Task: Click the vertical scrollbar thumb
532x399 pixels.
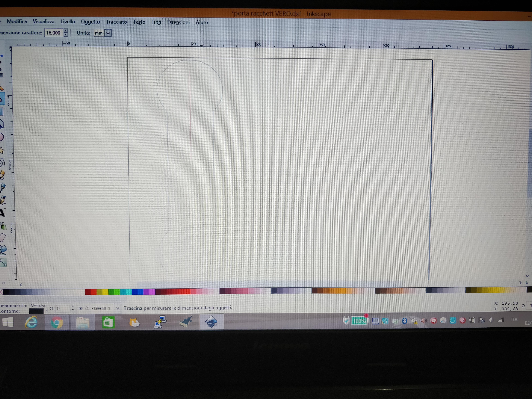Action: (530, 164)
